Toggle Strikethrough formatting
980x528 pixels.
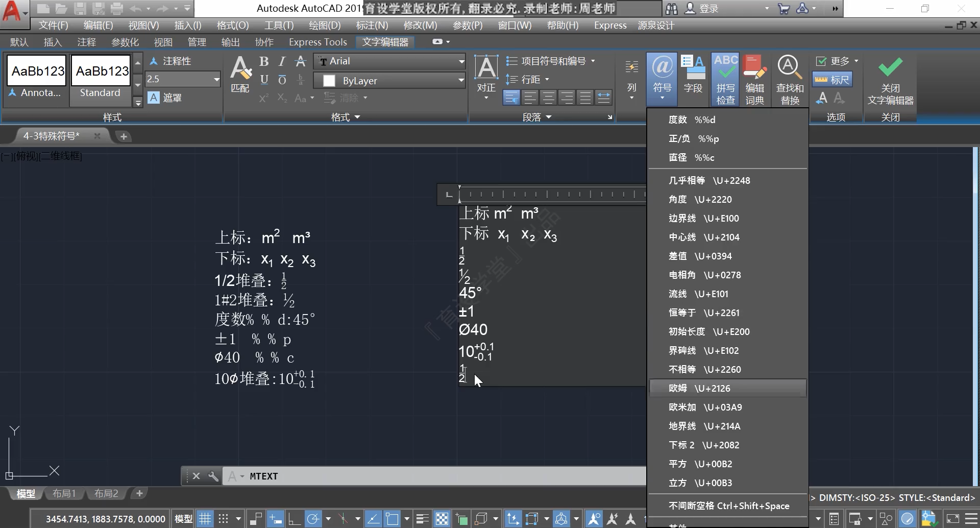tap(301, 61)
